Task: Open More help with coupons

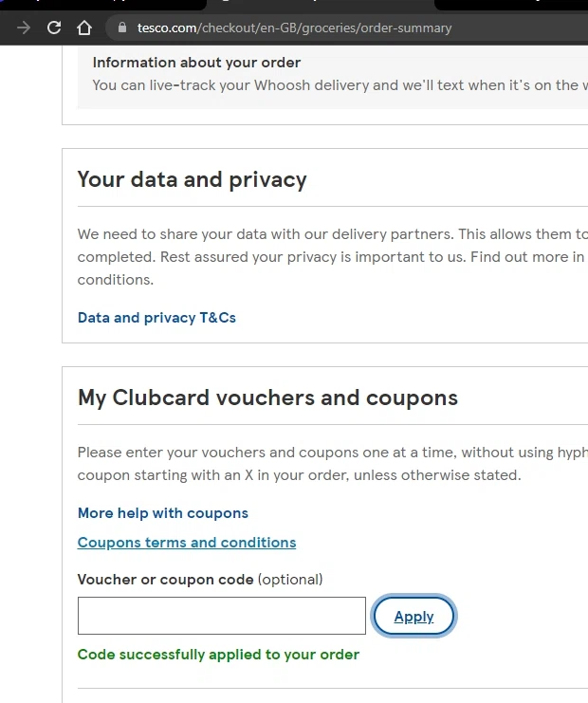Action: (162, 513)
